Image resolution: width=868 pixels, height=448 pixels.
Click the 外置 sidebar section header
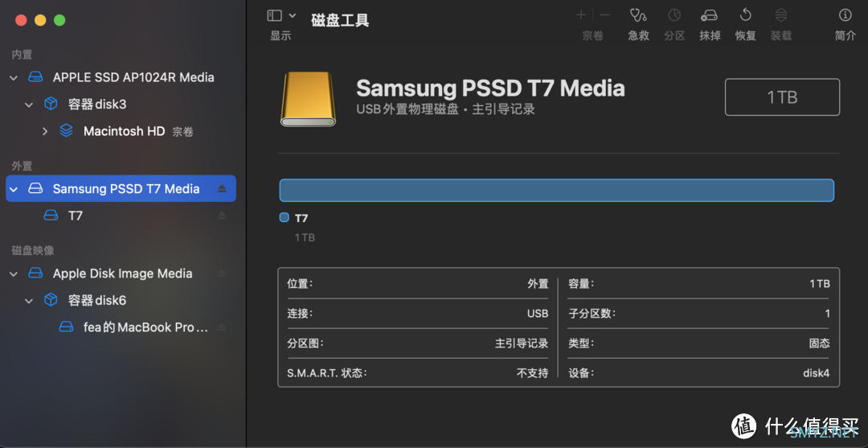23,166
